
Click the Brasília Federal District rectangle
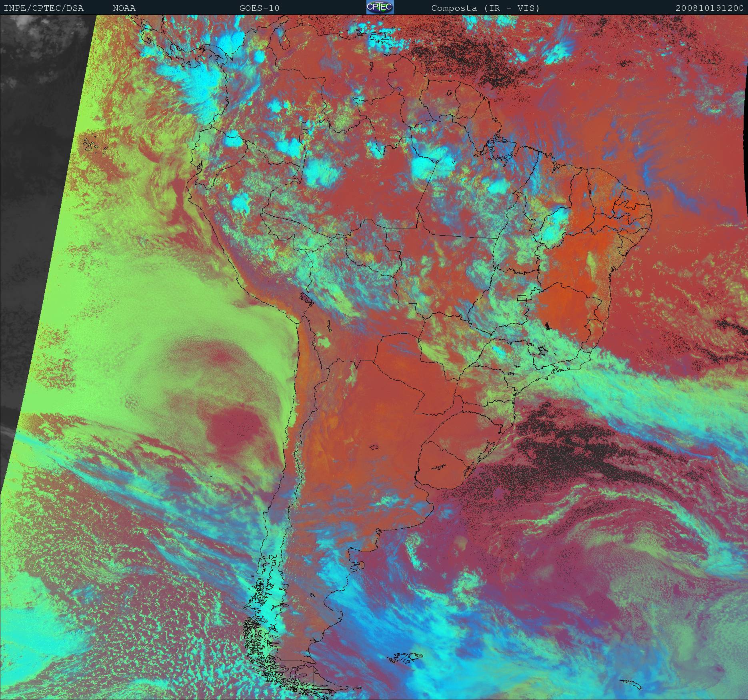(x=522, y=297)
